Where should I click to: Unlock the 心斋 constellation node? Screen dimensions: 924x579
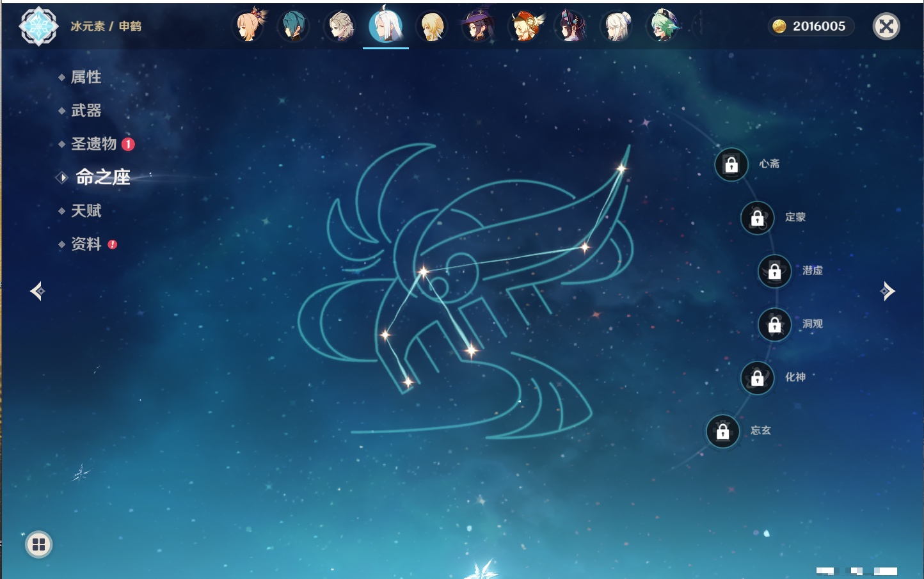pyautogui.click(x=731, y=165)
